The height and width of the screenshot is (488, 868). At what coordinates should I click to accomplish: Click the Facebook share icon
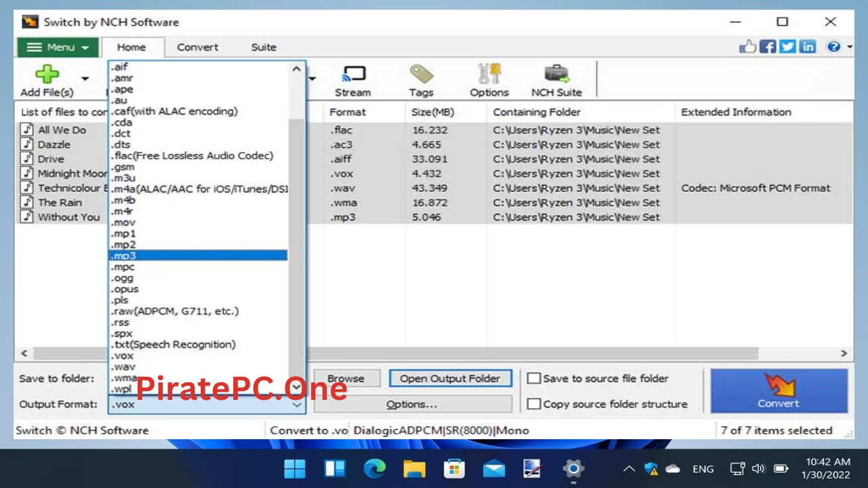[x=768, y=47]
